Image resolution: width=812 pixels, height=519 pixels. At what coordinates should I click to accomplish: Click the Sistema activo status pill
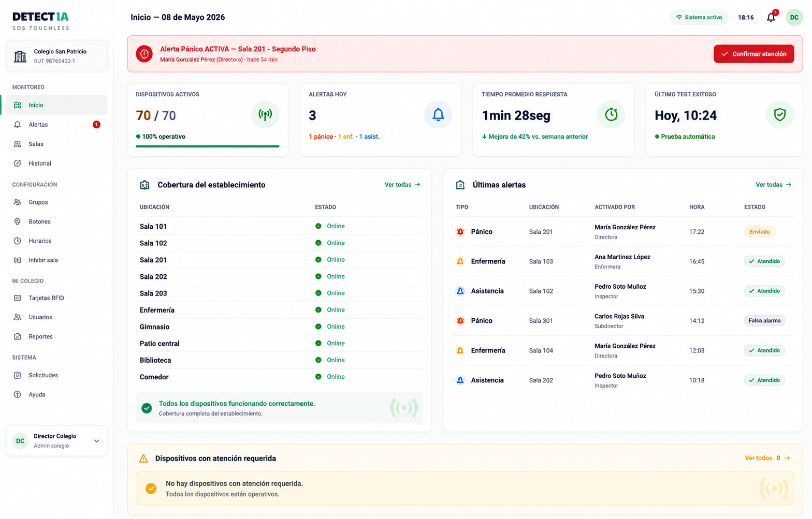click(699, 17)
